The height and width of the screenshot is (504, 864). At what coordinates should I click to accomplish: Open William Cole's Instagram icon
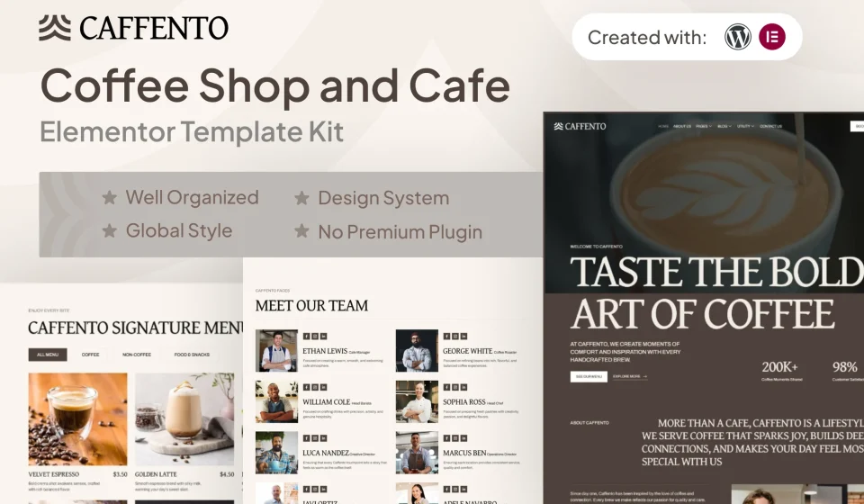[315, 387]
